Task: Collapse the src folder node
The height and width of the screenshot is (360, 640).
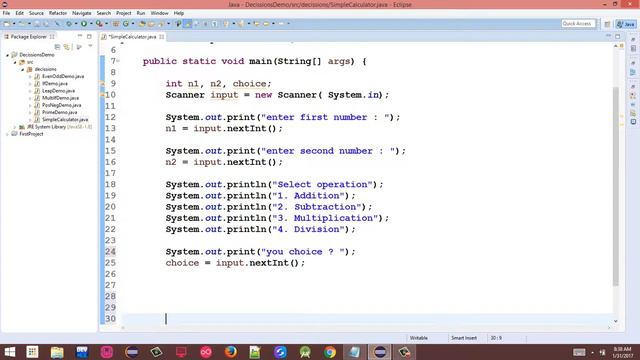Action: [15, 62]
